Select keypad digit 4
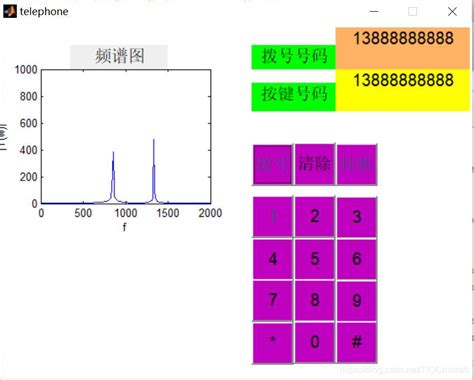474x380 pixels. tap(273, 259)
